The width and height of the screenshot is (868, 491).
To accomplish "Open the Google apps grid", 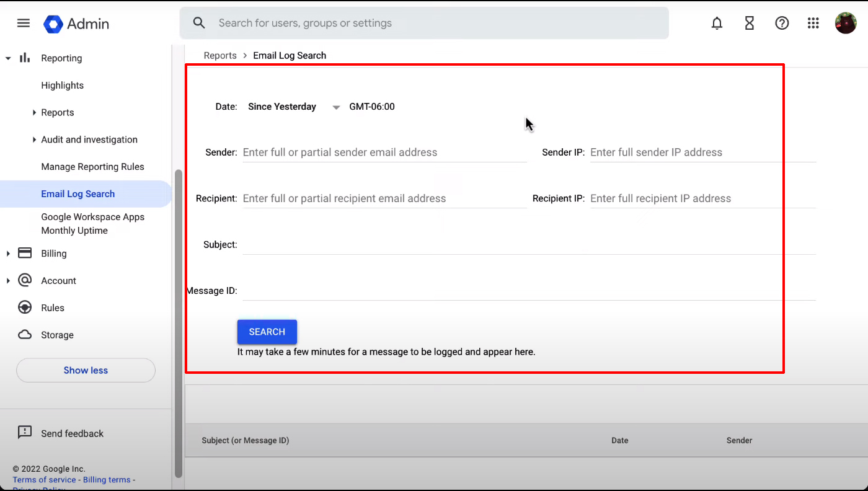I will coord(813,23).
